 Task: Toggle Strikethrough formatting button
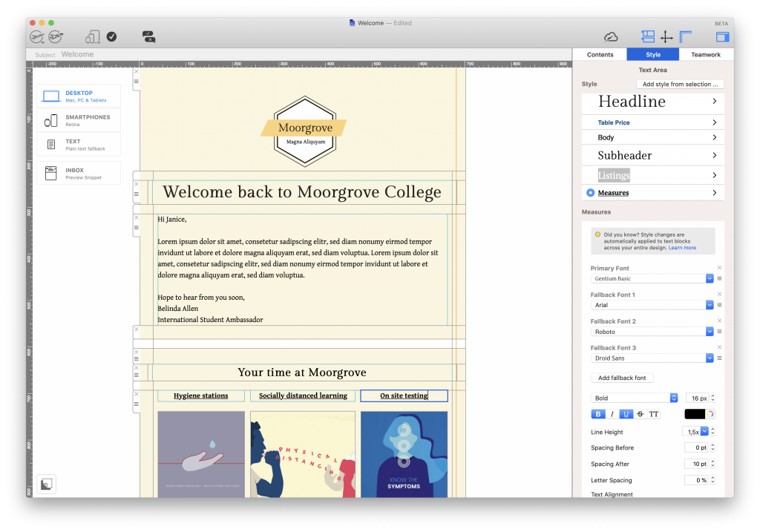coord(641,414)
